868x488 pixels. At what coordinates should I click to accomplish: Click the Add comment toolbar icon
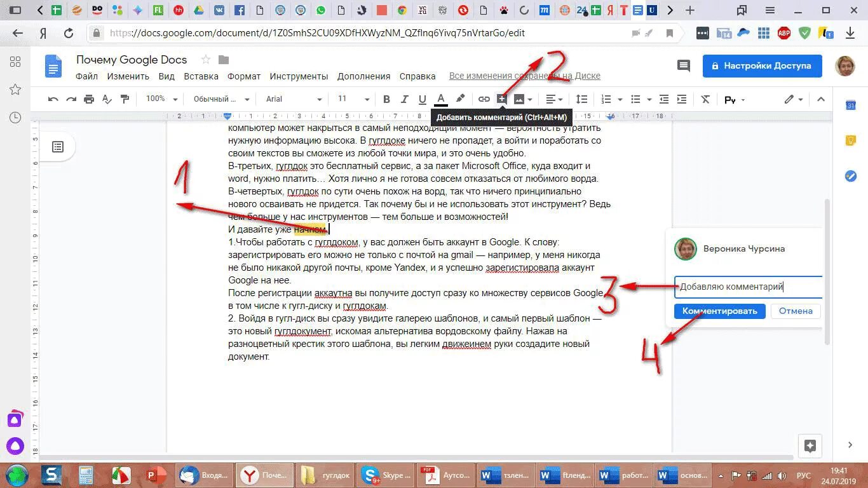502,99
